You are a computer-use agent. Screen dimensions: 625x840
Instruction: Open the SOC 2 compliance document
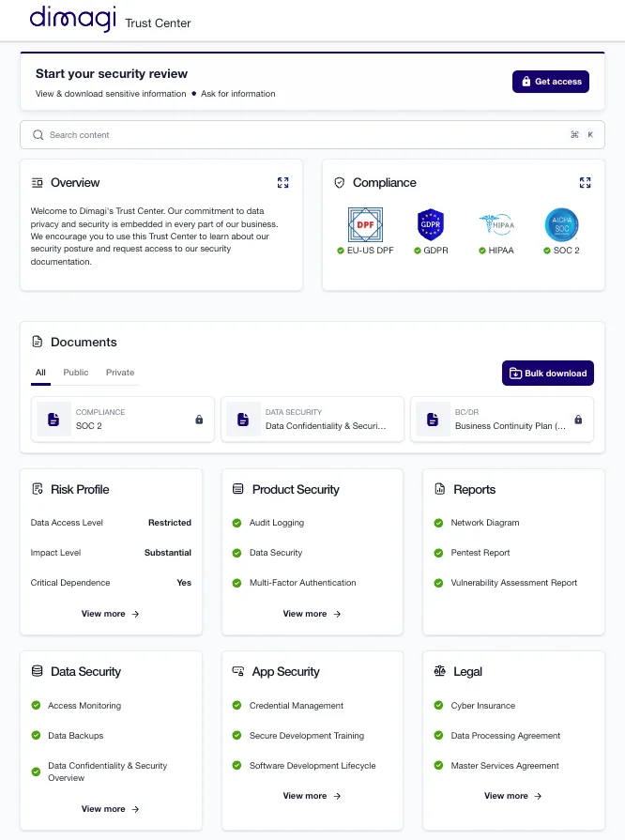pyautogui.click(x=123, y=420)
